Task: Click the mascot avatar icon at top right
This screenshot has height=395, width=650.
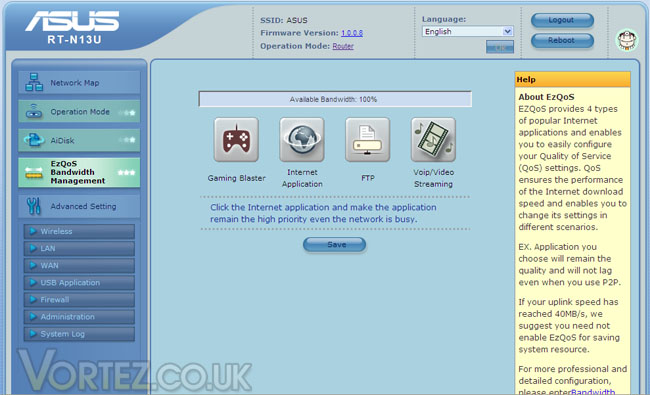Action: [627, 40]
